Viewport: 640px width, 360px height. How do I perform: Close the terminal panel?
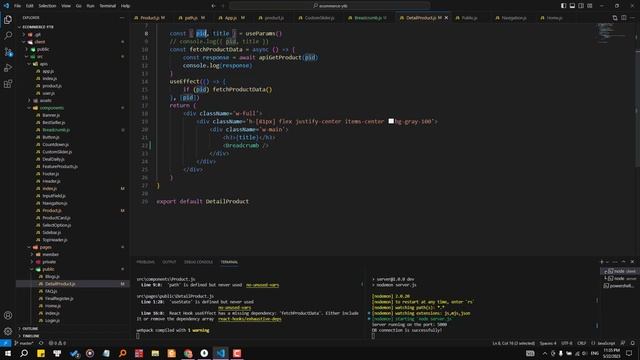point(632,262)
